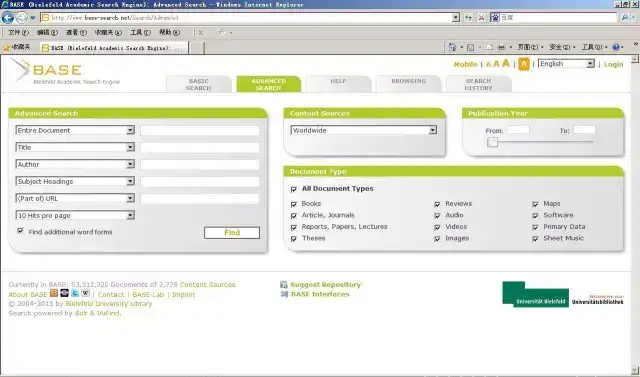Toggle Find additional word forms checkbox
Viewport: 640px width, 377px height.
click(20, 231)
